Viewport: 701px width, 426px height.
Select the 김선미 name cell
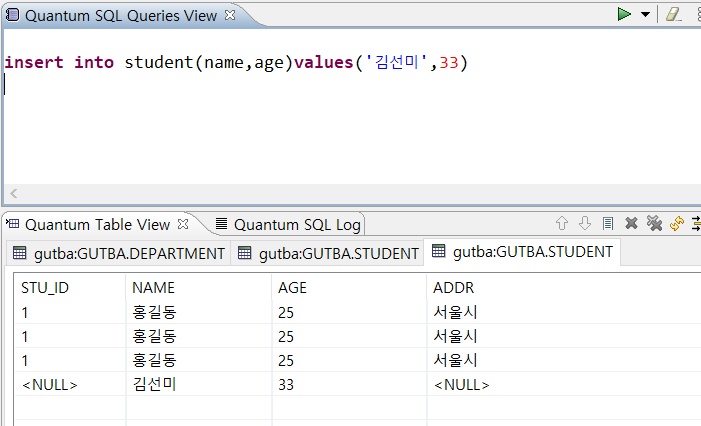click(x=199, y=384)
